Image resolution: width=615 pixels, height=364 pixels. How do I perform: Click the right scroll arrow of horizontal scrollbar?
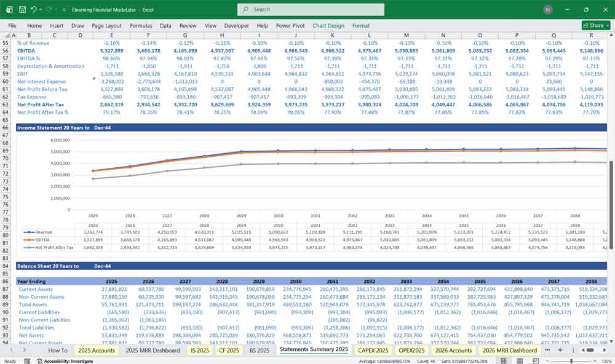605,349
